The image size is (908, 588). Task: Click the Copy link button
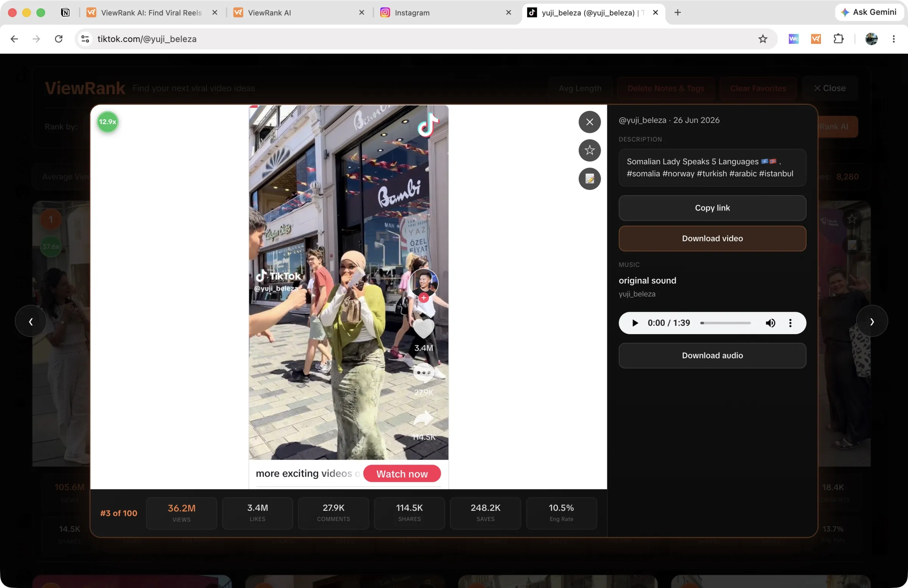click(712, 208)
